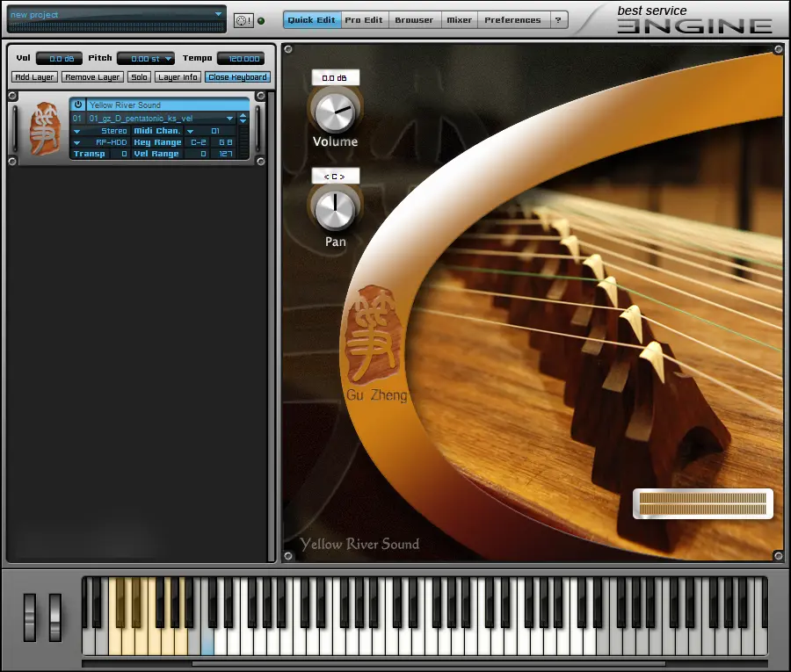Toggle the Layer Info button
Image resolution: width=791 pixels, height=672 pixels.
[178, 77]
